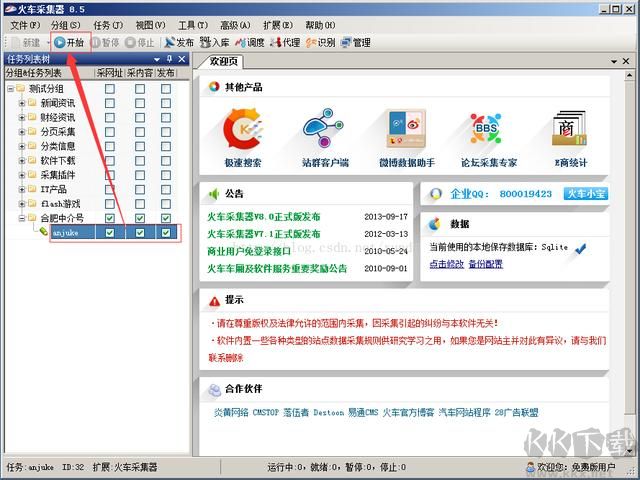This screenshot has height=480, width=640.
Task: Expand the 分类信息 tree node
Action: (x=22, y=146)
